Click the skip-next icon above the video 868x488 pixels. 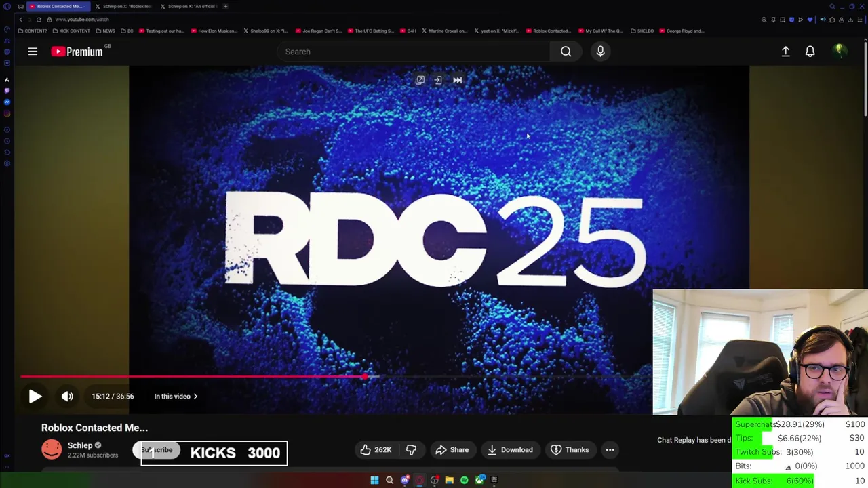(x=457, y=81)
